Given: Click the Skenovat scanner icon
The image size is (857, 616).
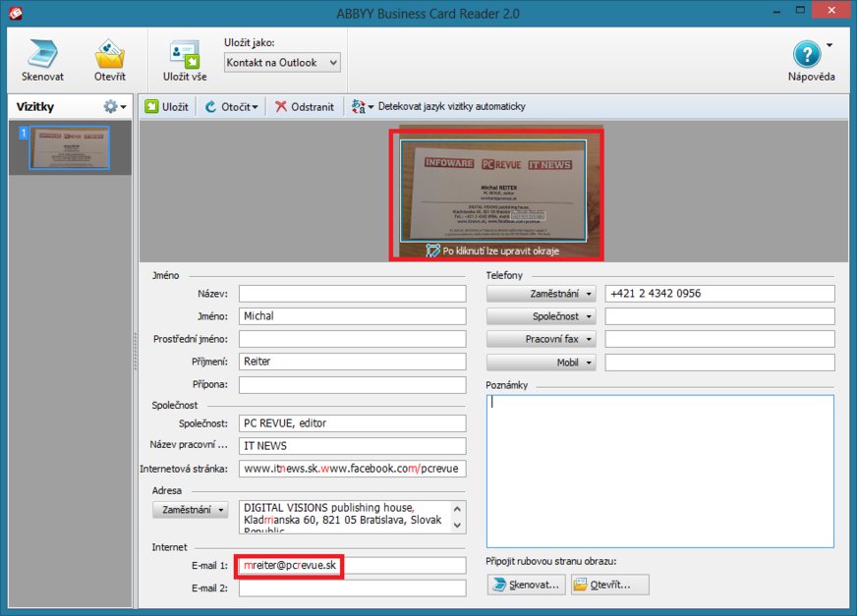Looking at the screenshot, I should click(42, 54).
